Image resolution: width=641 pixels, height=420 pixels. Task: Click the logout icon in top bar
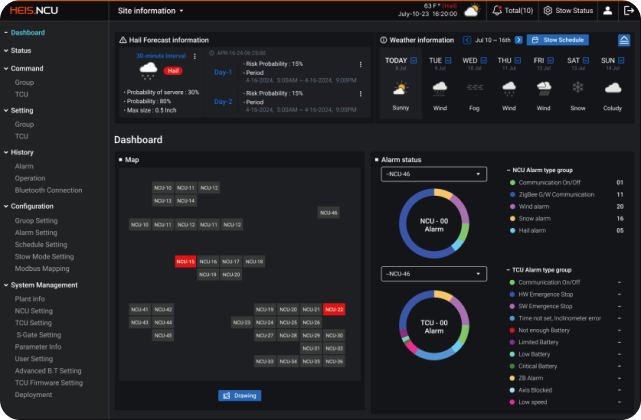coord(626,10)
